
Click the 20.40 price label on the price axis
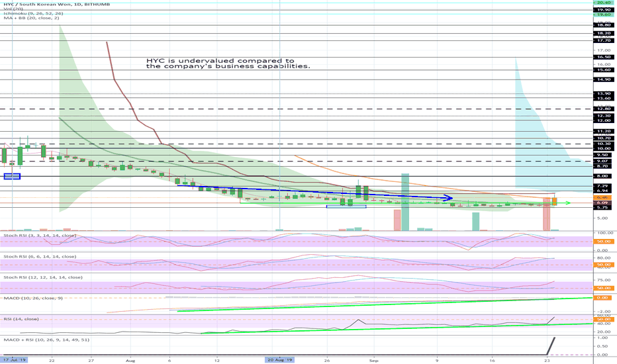click(604, 3)
